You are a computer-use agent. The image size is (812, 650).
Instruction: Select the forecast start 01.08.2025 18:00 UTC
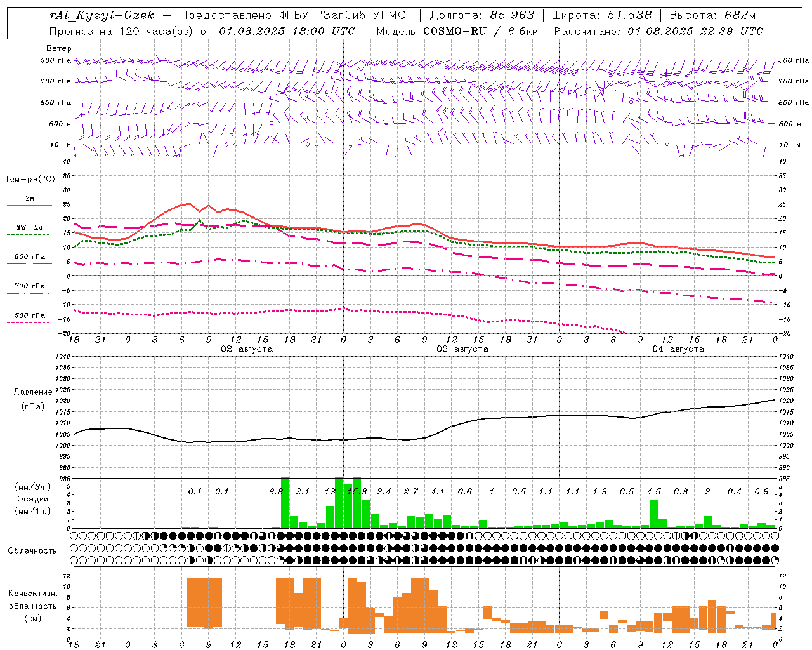click(x=287, y=31)
